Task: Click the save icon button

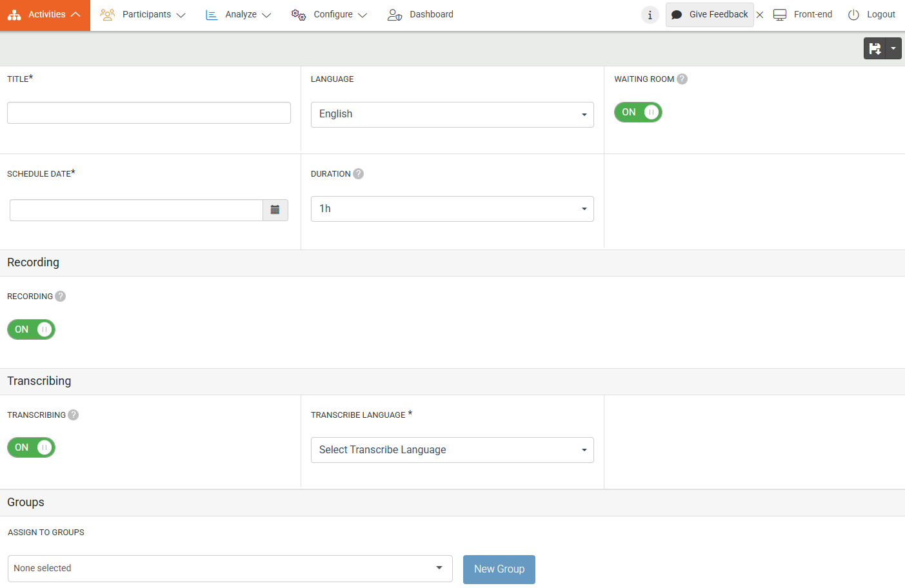Action: click(875, 48)
